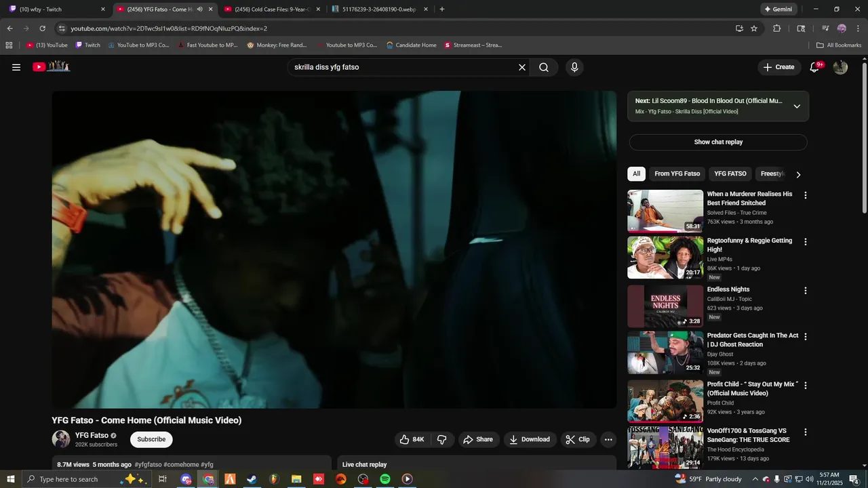Screen dimensions: 868x488
Task: Show more filter chips with arrow
Action: [798, 174]
